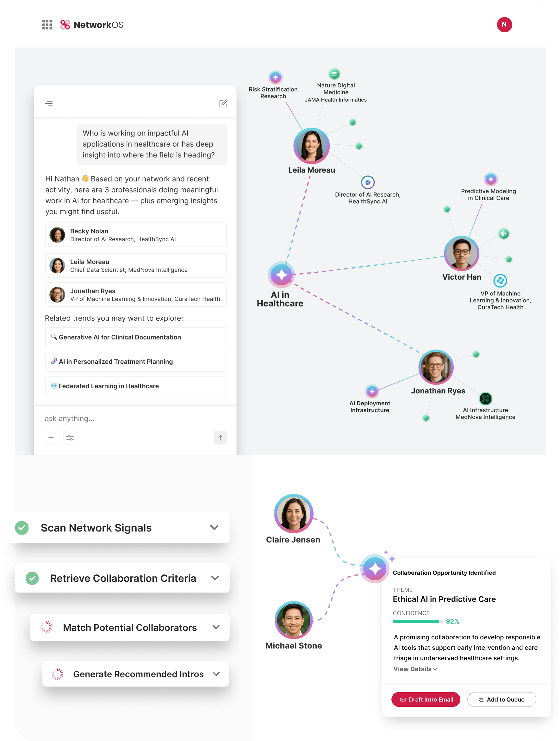
Task: Click the Nature Digital Medicine publication node
Action: (x=334, y=74)
